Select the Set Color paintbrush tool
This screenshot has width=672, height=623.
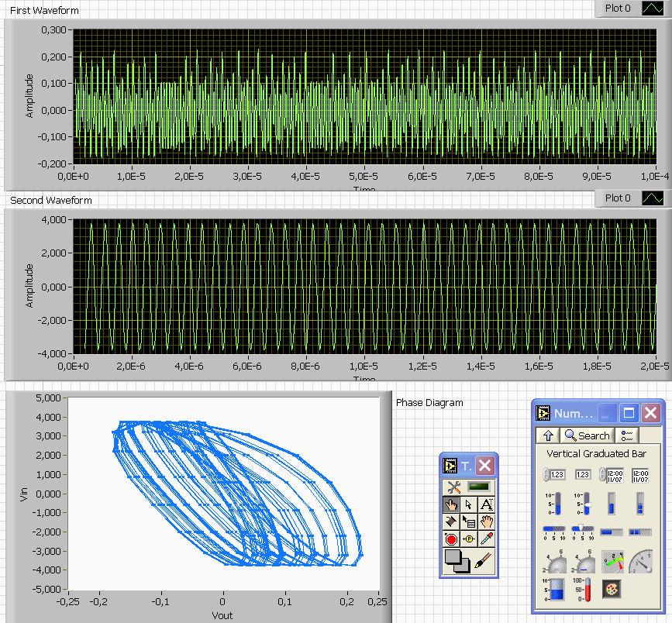point(483,560)
